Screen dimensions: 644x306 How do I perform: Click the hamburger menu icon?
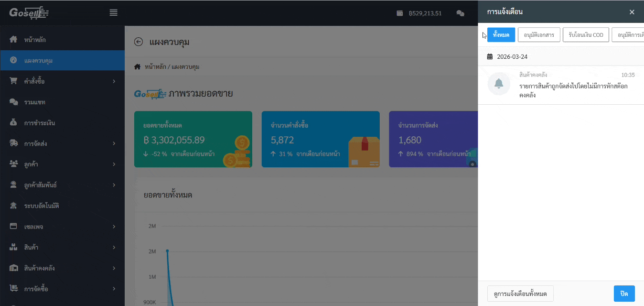click(x=113, y=13)
